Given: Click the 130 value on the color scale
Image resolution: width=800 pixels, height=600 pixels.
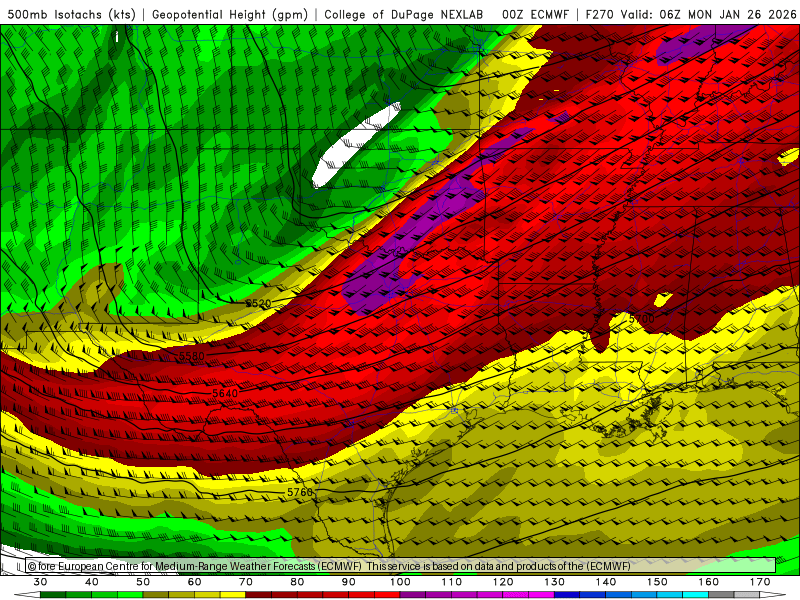Looking at the screenshot, I should click(x=555, y=582).
